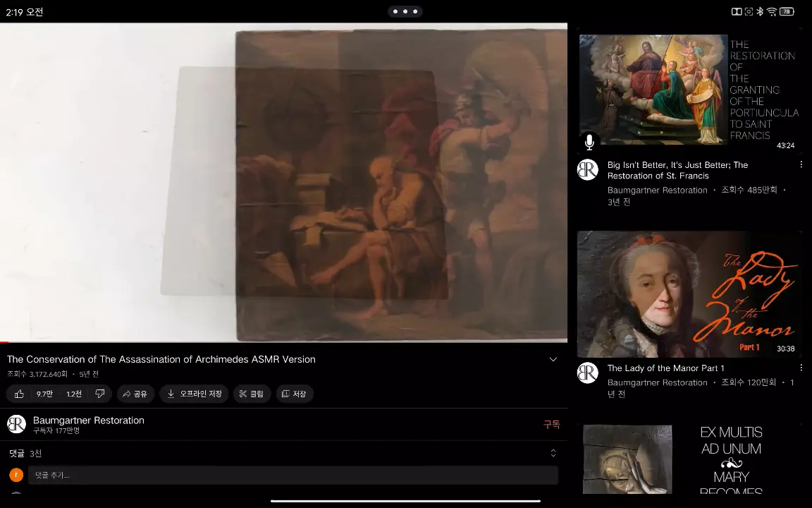Click the view count 조회수 3,172,640회
Screen dimensions: 812x508
coord(37,374)
